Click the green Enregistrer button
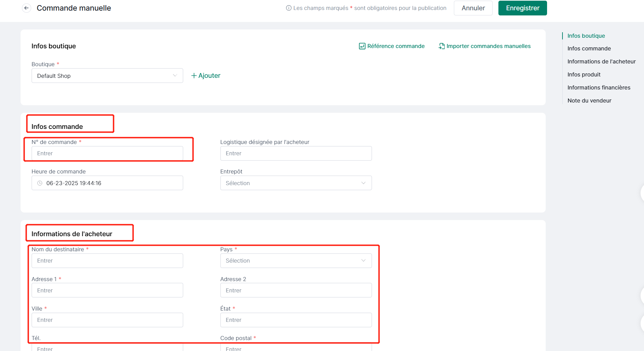 (x=522, y=8)
